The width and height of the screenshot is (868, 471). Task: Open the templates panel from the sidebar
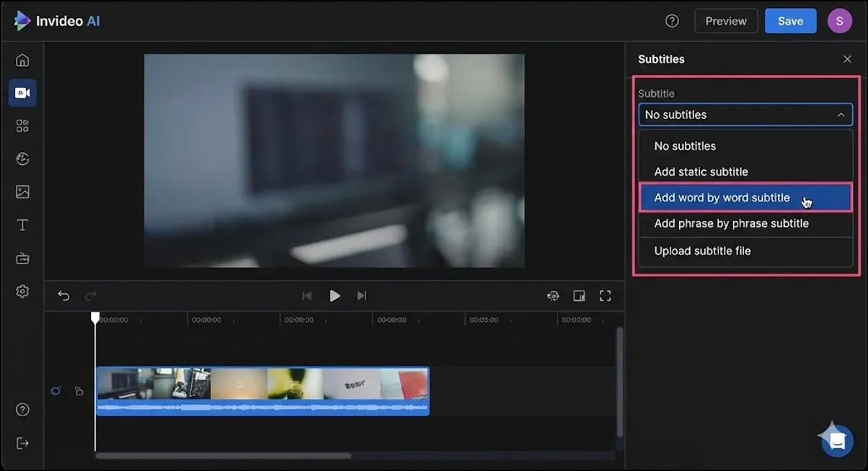click(x=22, y=125)
